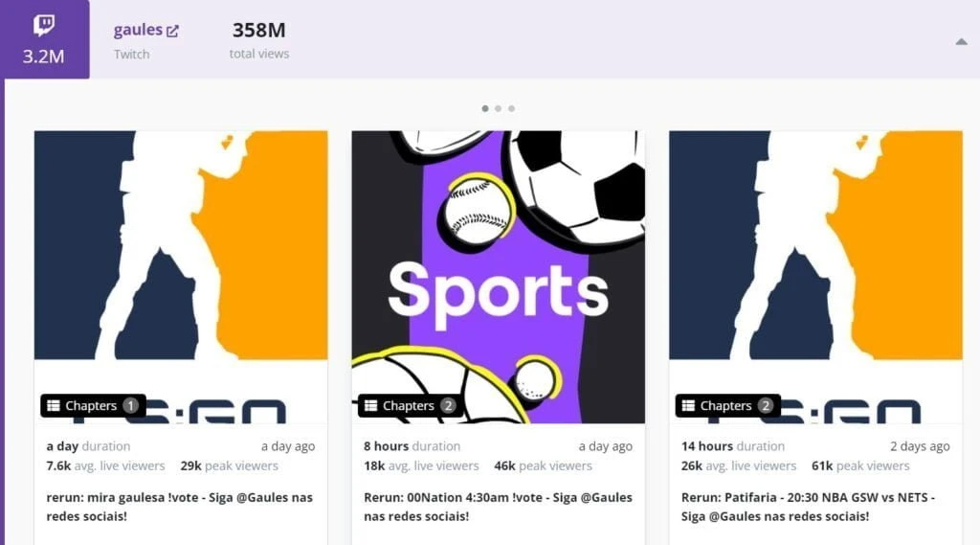Click the chapter count badge 2 on Sports card
The width and height of the screenshot is (980, 545).
pos(448,405)
